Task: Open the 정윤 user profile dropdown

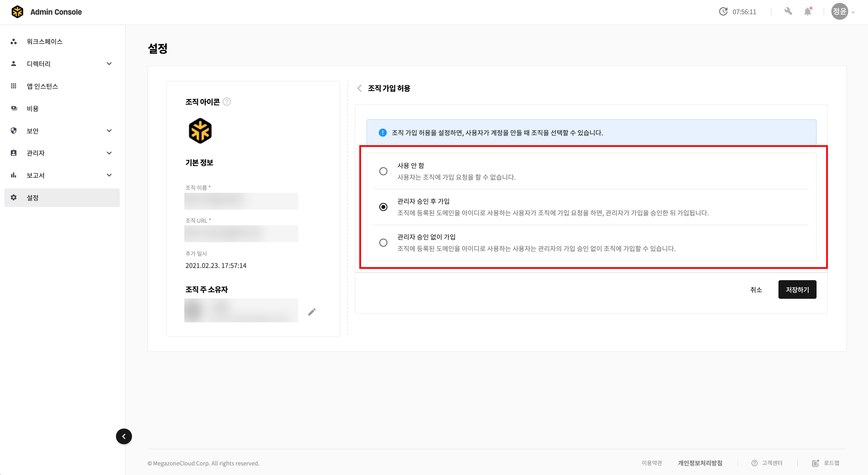Action: pos(842,12)
